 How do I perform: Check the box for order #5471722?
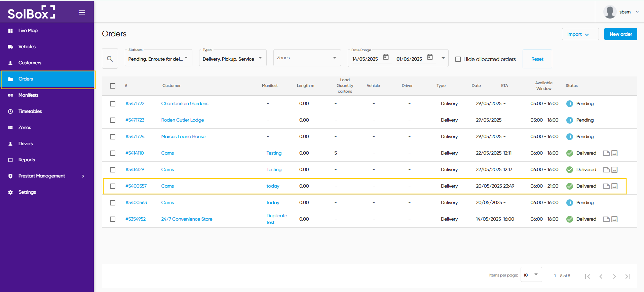113,104
